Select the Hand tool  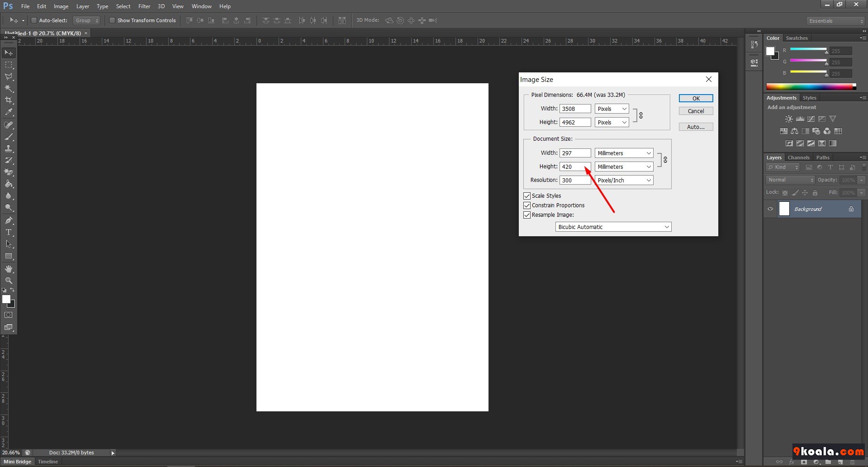tap(9, 269)
